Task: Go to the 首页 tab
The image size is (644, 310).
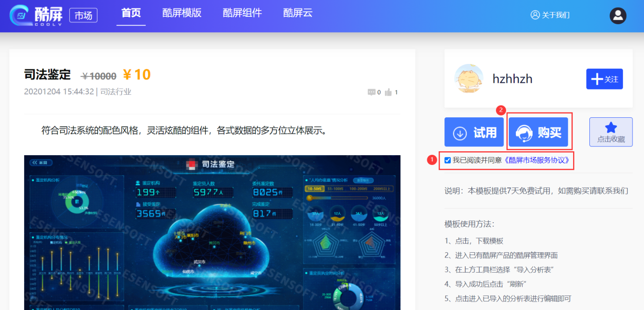Action: click(x=131, y=13)
